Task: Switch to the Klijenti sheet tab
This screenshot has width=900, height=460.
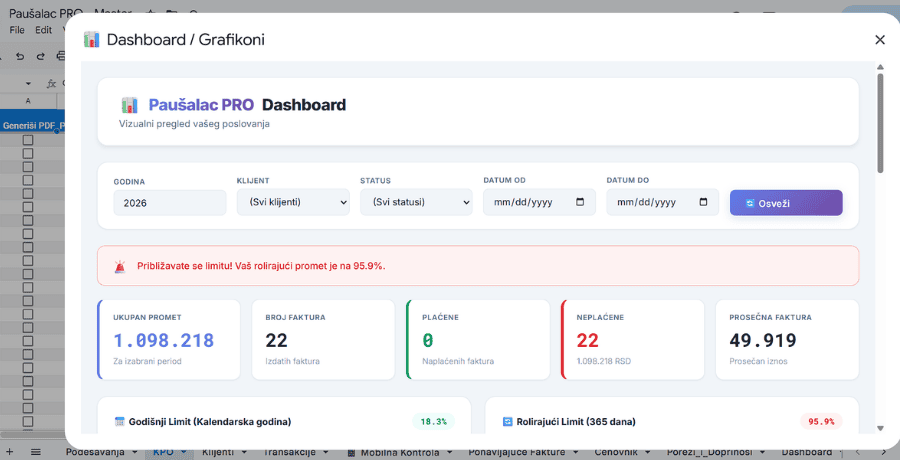Action: click(218, 453)
